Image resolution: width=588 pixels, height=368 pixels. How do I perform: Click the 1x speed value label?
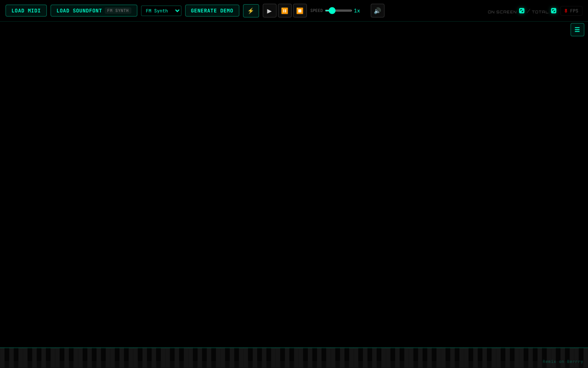tap(357, 11)
